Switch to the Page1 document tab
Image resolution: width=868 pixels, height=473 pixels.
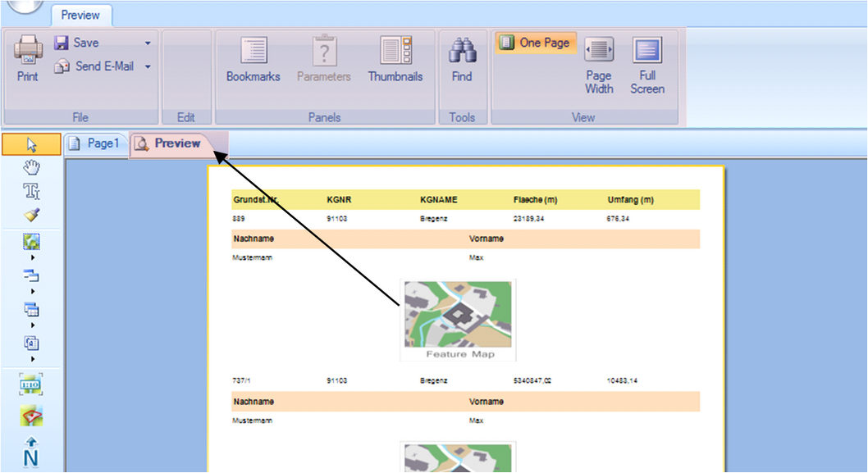click(94, 143)
